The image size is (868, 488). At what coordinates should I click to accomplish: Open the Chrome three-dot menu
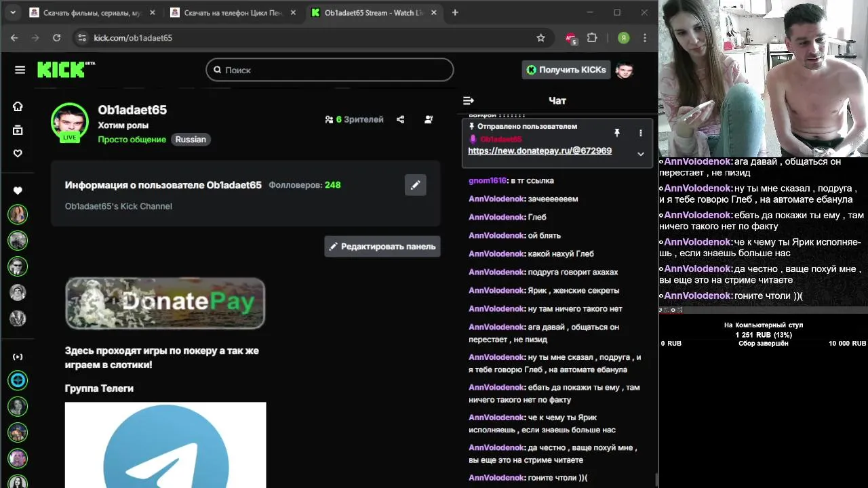coord(645,38)
